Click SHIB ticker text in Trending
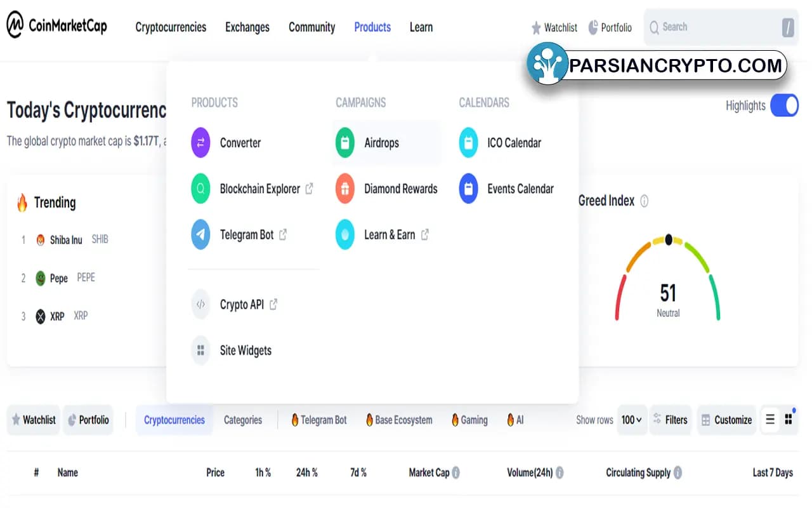812x508 pixels. coord(100,239)
